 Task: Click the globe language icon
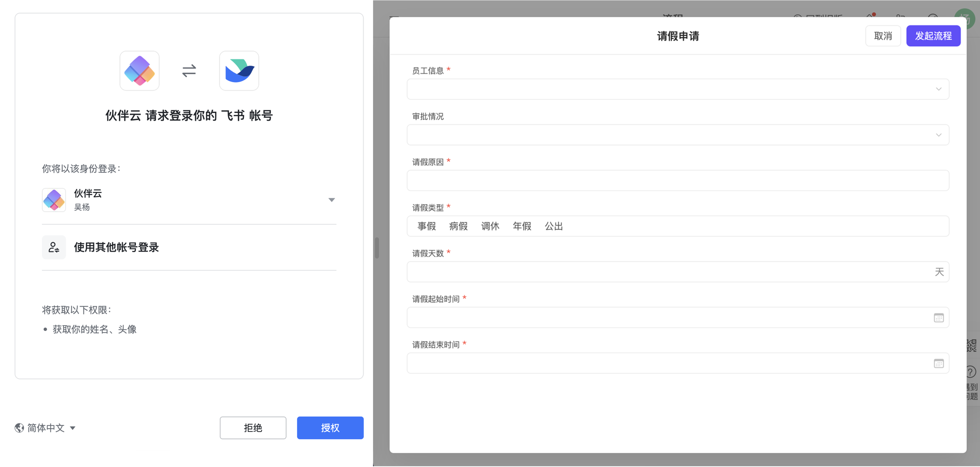(19, 428)
